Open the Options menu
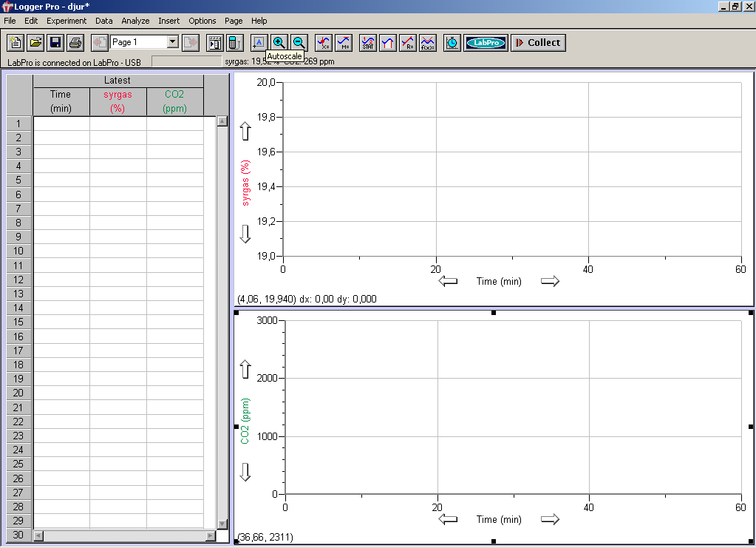This screenshot has width=756, height=548. point(202,21)
